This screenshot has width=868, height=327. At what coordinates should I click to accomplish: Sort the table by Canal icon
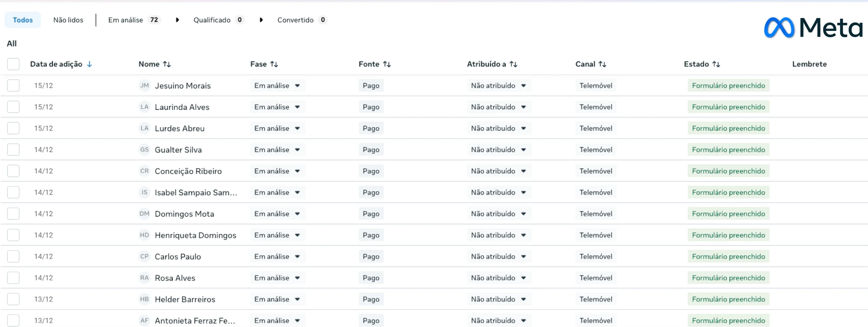602,64
